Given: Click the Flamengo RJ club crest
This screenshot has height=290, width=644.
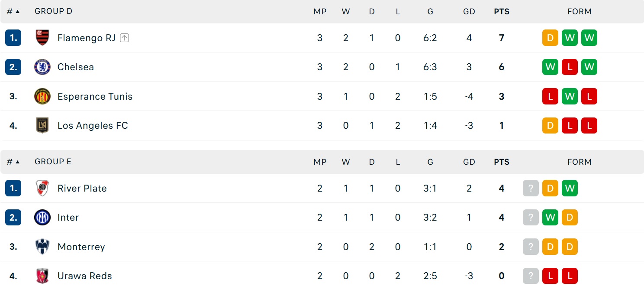Looking at the screenshot, I should (42, 38).
